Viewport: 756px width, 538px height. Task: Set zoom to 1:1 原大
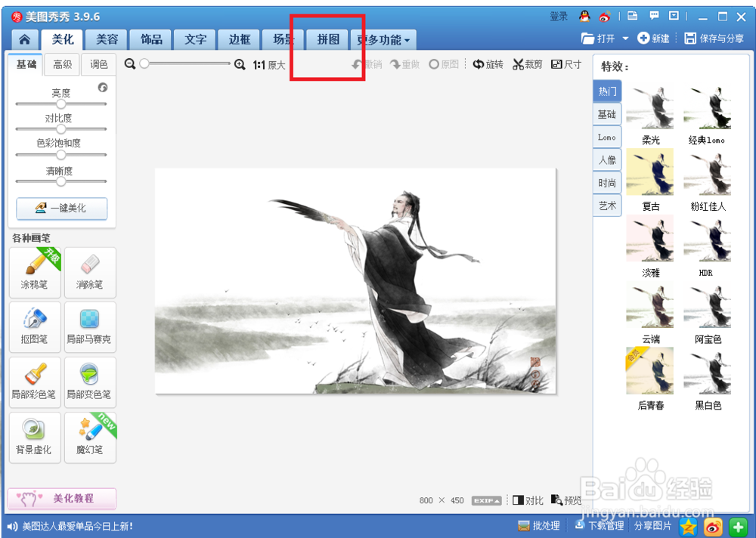[269, 64]
